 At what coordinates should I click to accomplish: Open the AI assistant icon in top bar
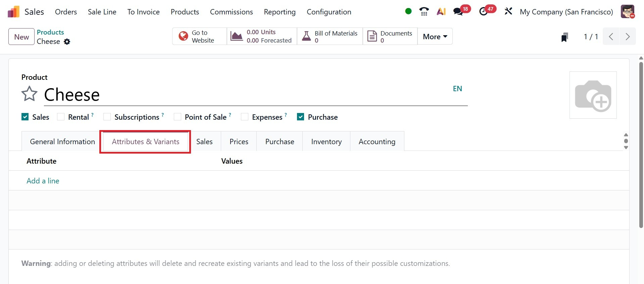coord(441,12)
